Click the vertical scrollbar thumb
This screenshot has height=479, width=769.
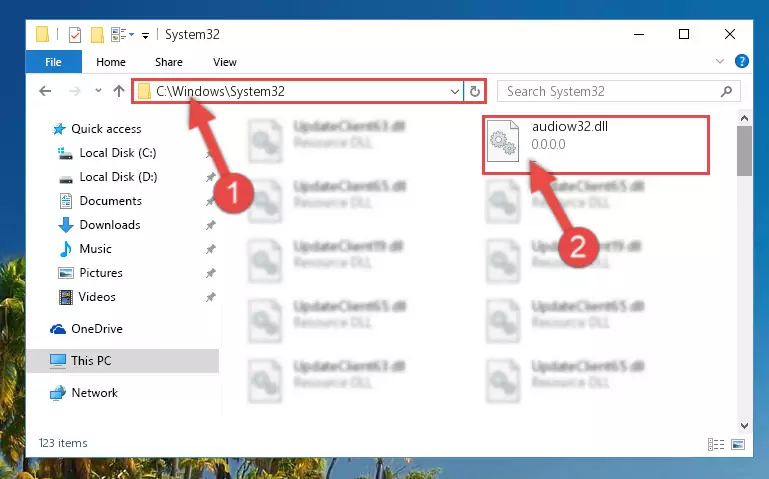[x=744, y=151]
